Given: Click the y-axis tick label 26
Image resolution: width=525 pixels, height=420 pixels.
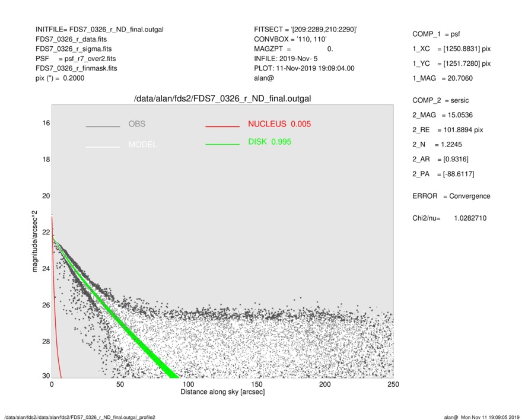Looking at the screenshot, I should 46,305.
